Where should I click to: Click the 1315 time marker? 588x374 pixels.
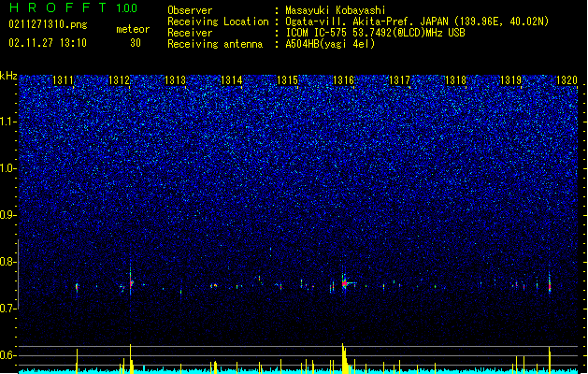pyautogui.click(x=287, y=80)
